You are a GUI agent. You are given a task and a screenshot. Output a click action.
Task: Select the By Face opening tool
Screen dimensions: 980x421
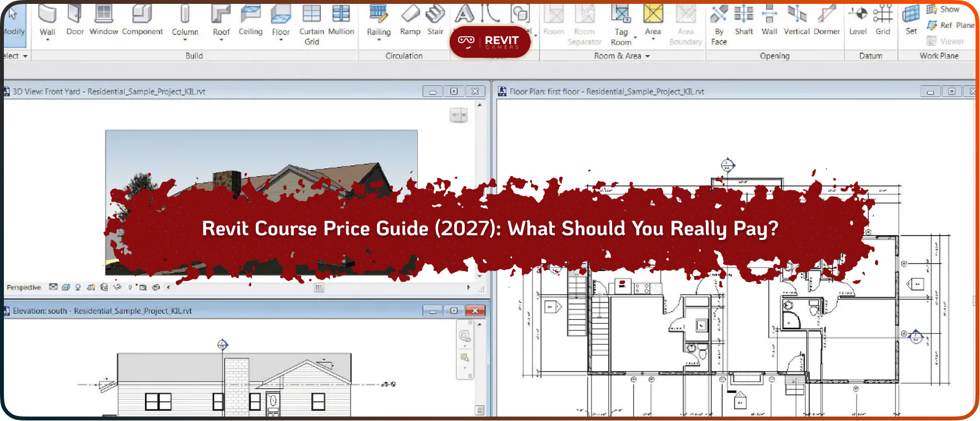pyautogui.click(x=719, y=24)
